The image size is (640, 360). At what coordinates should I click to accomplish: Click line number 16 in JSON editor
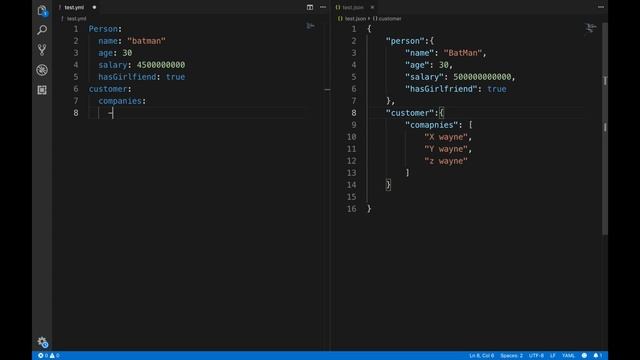(x=351, y=209)
